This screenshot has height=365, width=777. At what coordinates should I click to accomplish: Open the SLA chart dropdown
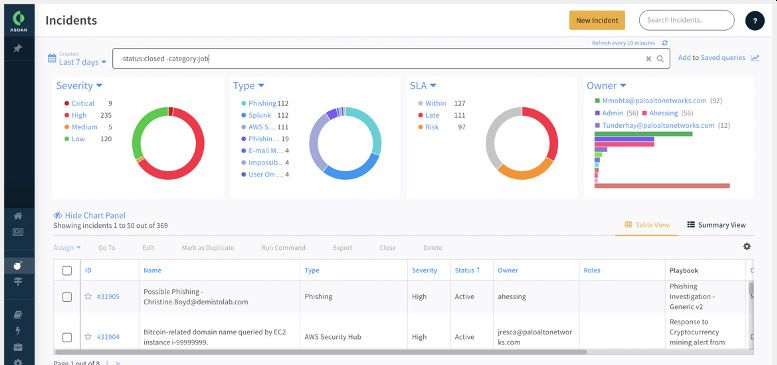pyautogui.click(x=423, y=86)
